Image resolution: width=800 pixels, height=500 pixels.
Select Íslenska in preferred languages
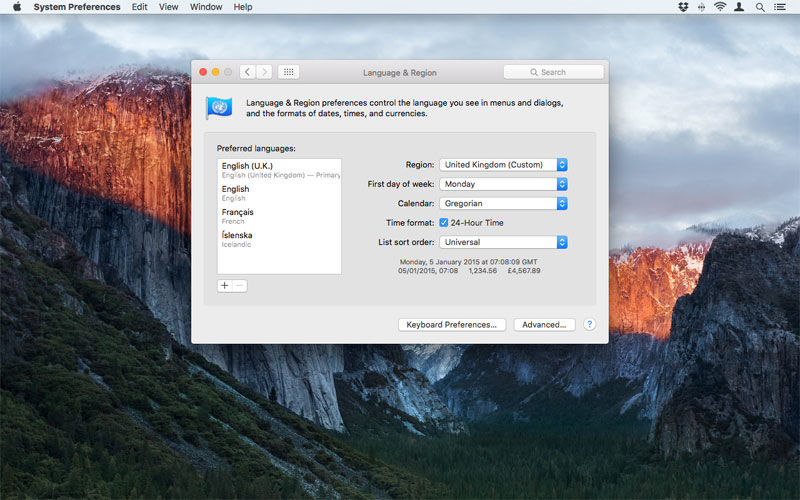(x=279, y=239)
